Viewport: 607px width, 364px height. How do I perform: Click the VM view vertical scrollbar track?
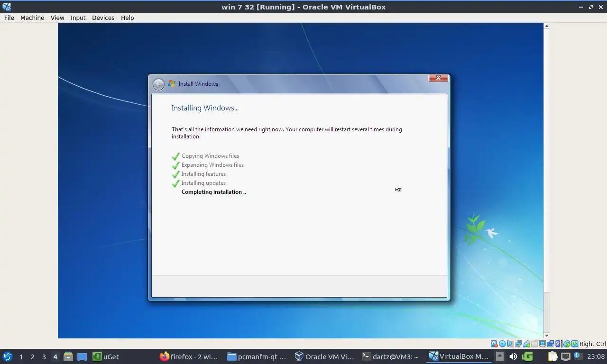pyautogui.click(x=546, y=180)
